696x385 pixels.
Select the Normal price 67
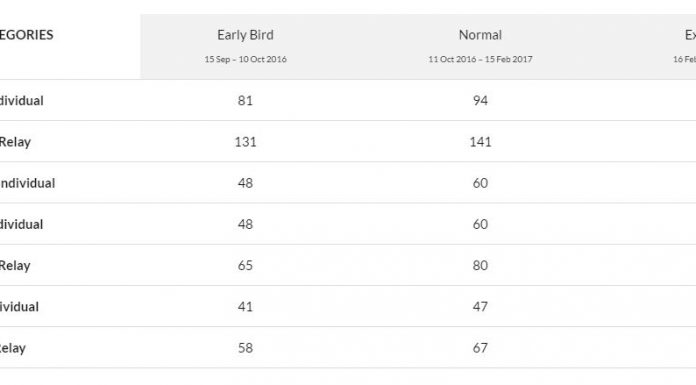pos(480,348)
